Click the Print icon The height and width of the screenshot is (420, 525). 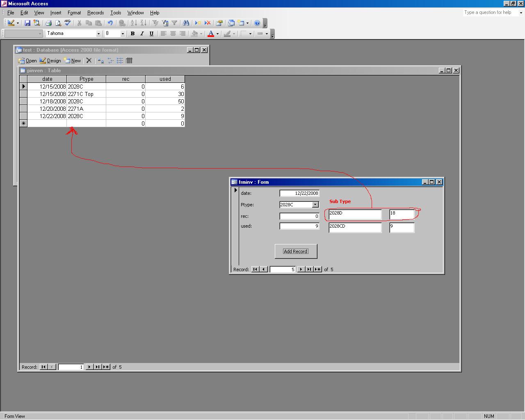pos(48,23)
